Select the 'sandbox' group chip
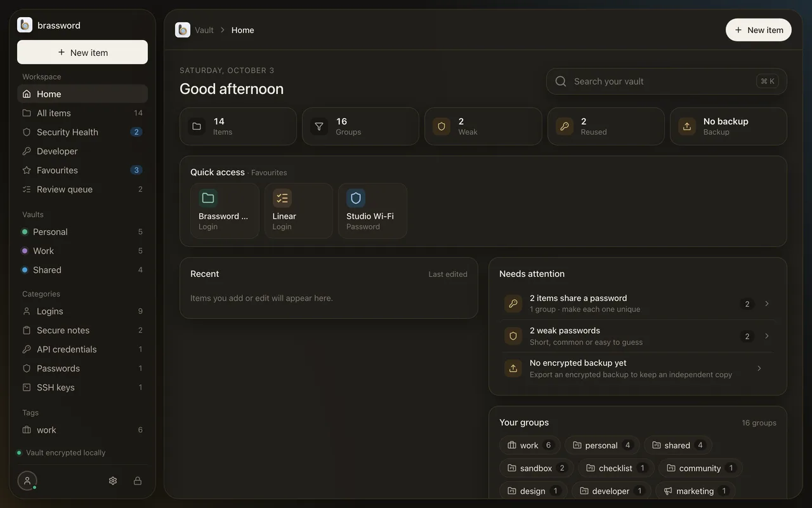 point(537,468)
